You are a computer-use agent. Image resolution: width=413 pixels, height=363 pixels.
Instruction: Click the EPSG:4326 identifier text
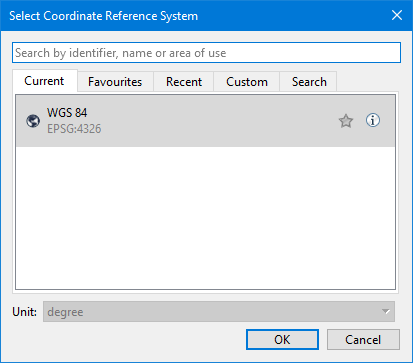click(x=74, y=129)
